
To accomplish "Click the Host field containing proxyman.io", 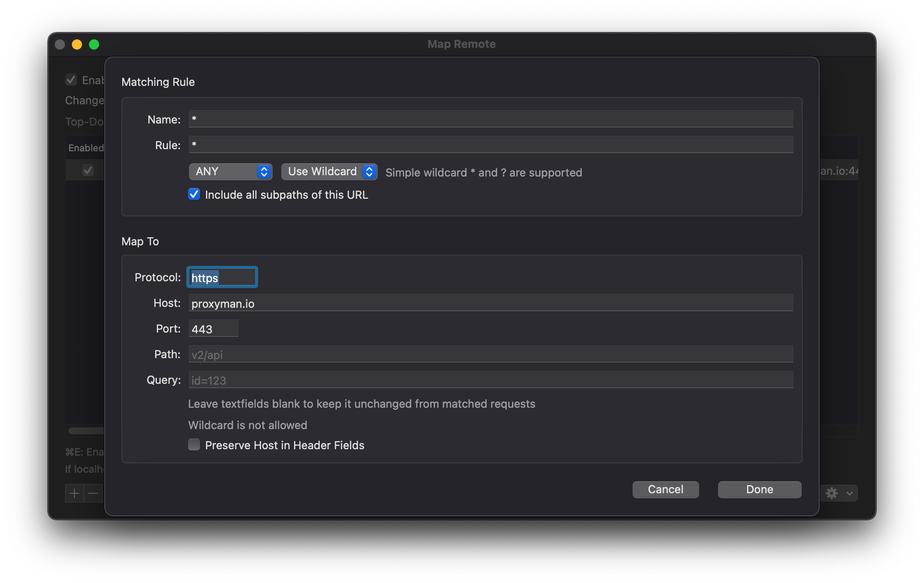I will (491, 303).
